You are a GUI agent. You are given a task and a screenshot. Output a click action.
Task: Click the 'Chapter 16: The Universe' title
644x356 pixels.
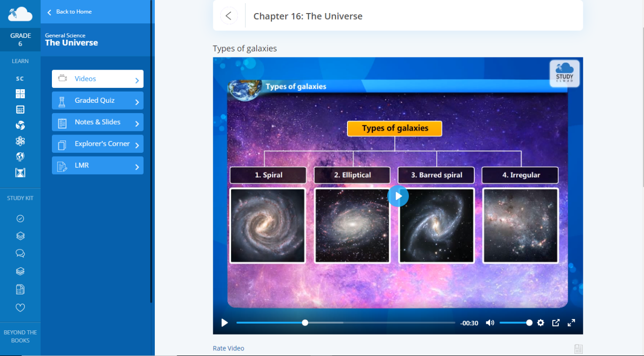point(308,16)
